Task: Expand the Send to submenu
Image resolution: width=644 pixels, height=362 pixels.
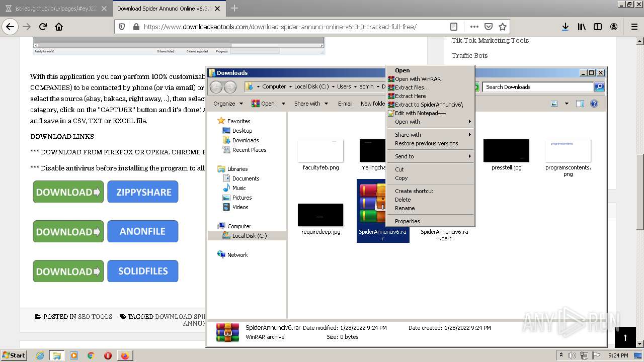Action: pyautogui.click(x=431, y=156)
